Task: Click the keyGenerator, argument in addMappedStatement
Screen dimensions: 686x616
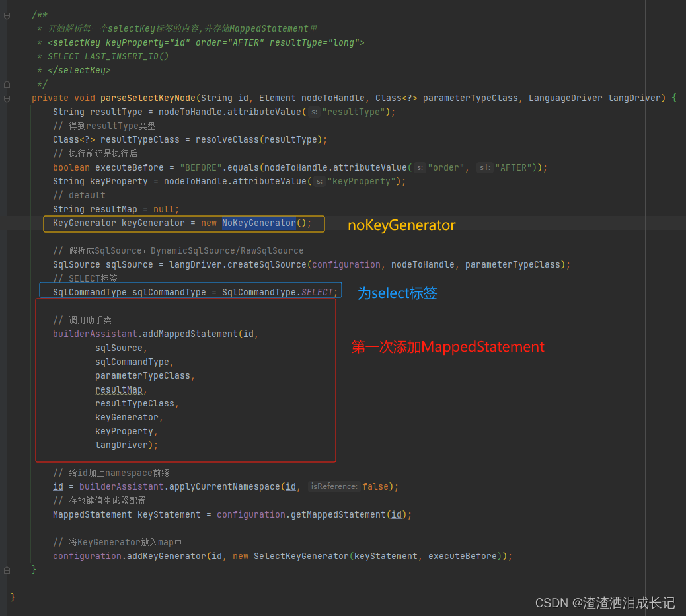Action: point(129,417)
